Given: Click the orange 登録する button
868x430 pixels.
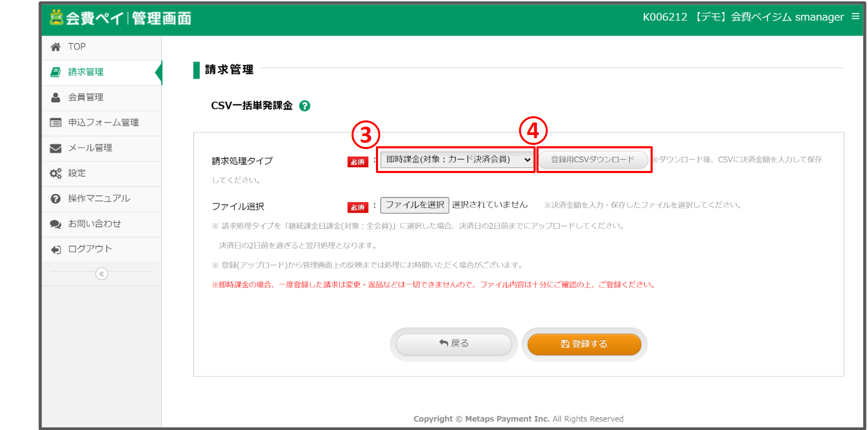Looking at the screenshot, I should (x=584, y=344).
